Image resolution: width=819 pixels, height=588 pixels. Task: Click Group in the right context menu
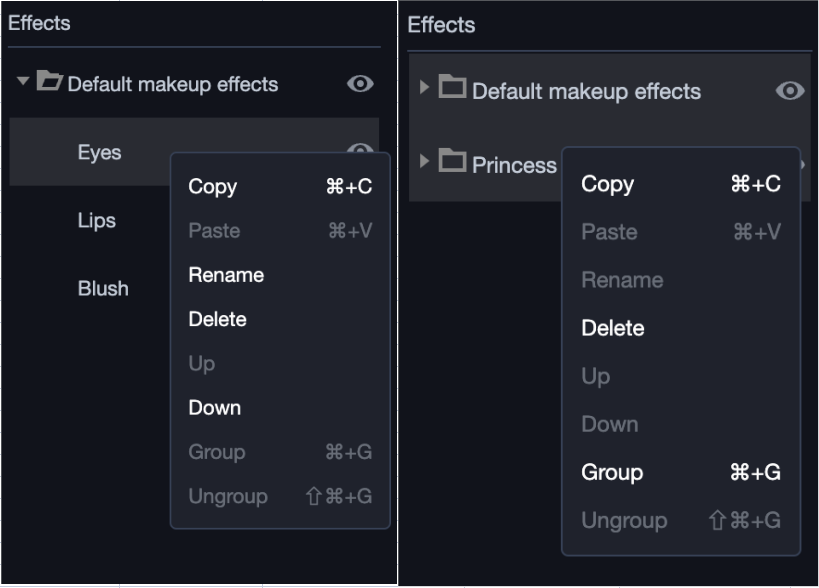pyautogui.click(x=612, y=473)
